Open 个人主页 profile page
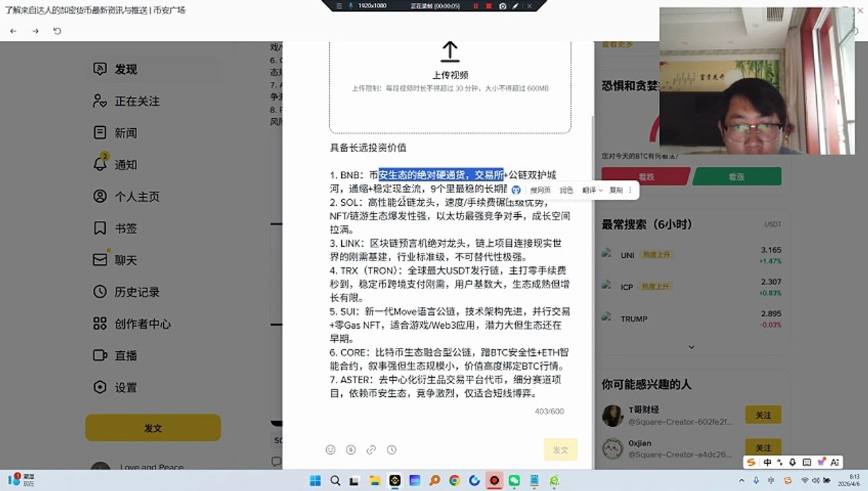The height and width of the screenshot is (491, 868). coord(126,196)
